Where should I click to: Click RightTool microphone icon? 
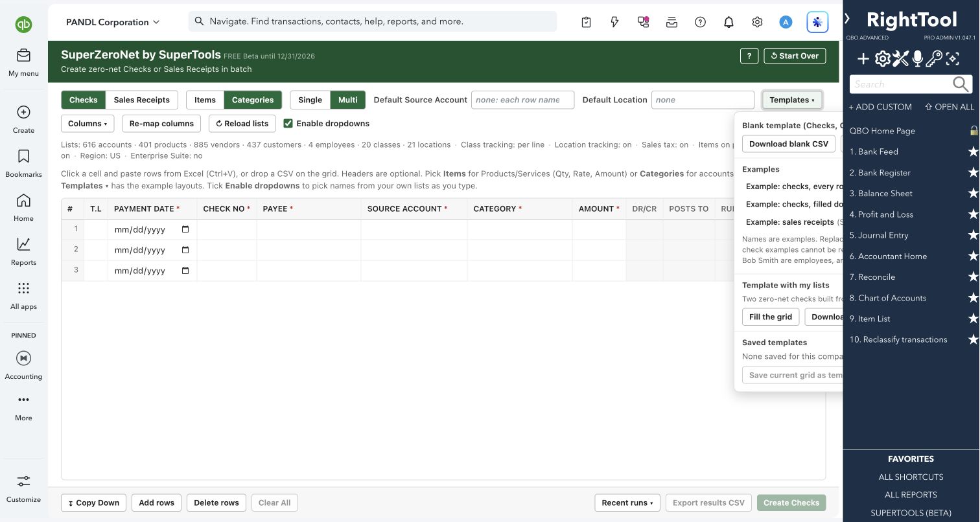(x=917, y=60)
